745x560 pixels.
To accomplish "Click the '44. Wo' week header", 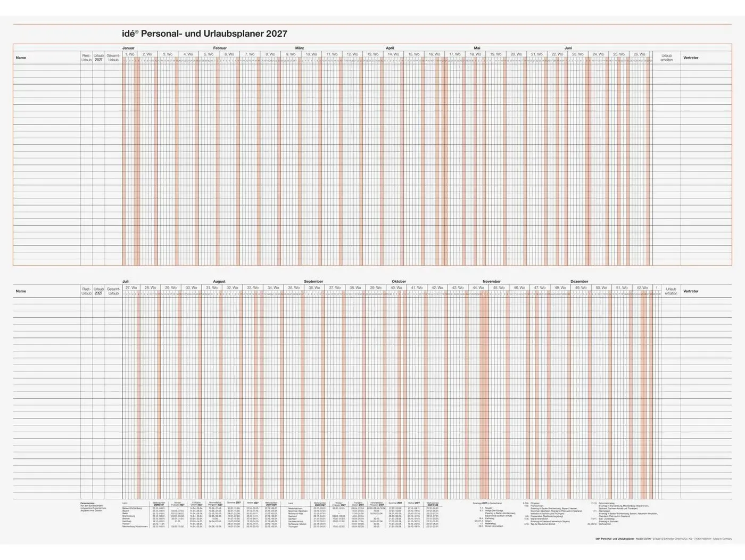I will point(478,287).
